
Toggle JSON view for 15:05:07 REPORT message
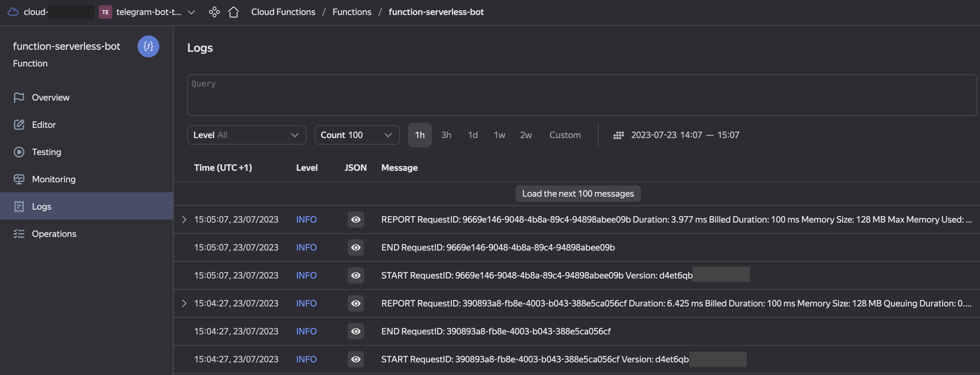pos(355,220)
